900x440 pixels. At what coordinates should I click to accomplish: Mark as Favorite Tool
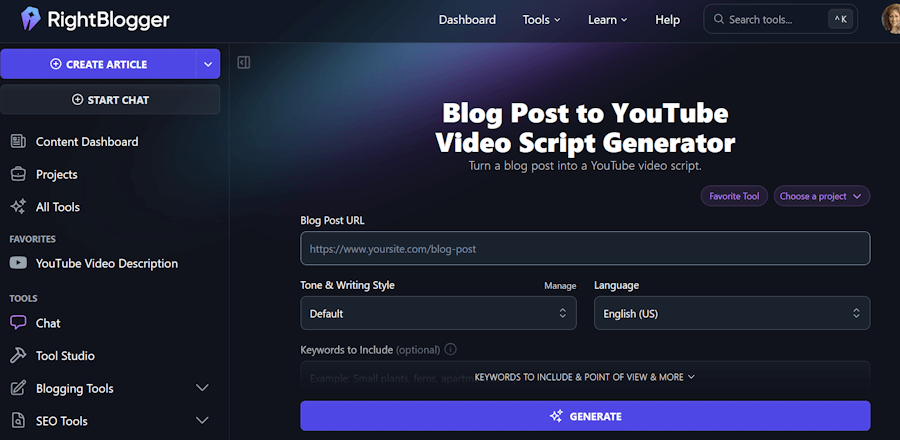click(x=734, y=196)
